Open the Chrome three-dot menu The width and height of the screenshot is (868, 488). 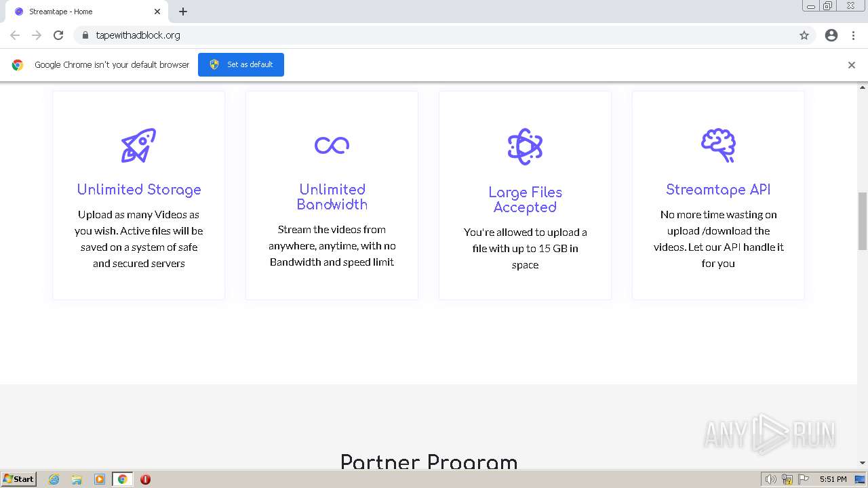[853, 35]
